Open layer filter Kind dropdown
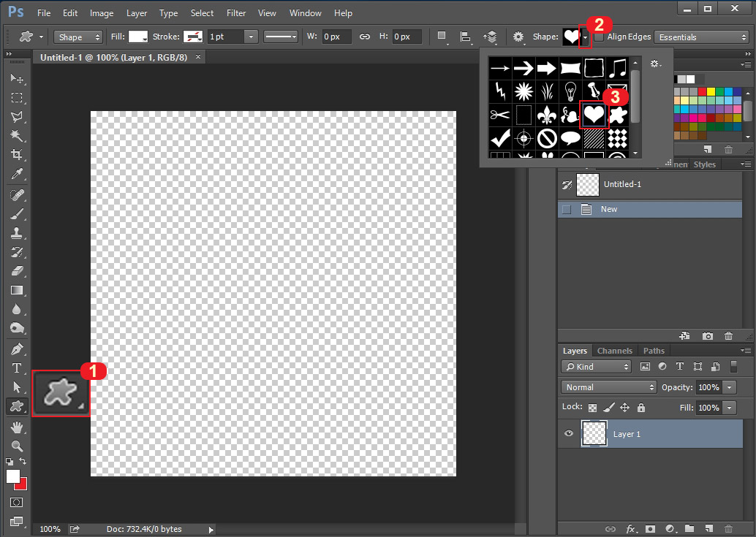The height and width of the screenshot is (537, 756). [x=596, y=367]
